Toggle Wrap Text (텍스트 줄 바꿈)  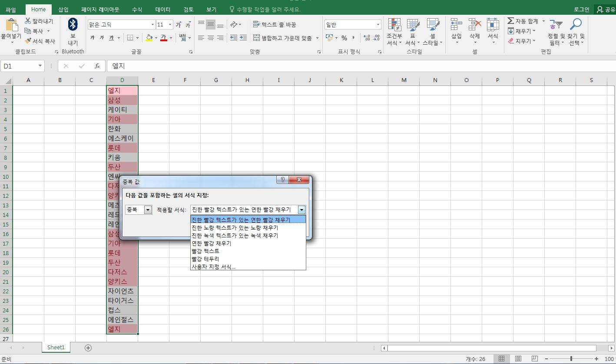click(275, 25)
